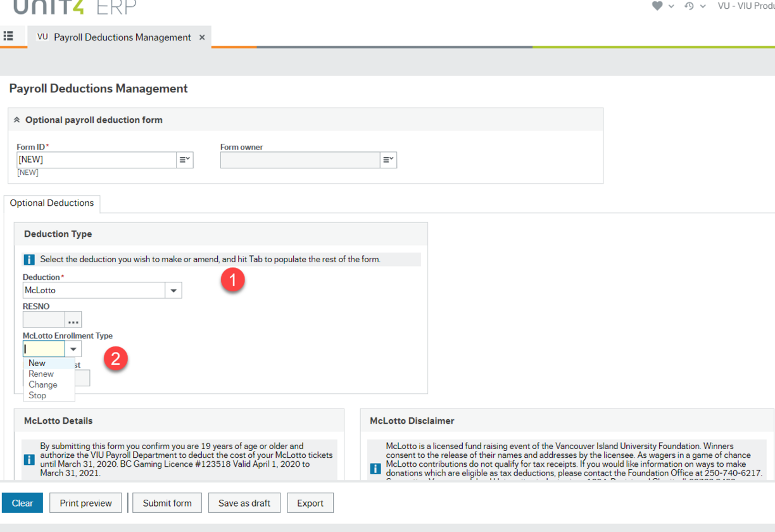The image size is (775, 532).
Task: Click the info icon beside McLotto Details text
Action: tap(28, 460)
